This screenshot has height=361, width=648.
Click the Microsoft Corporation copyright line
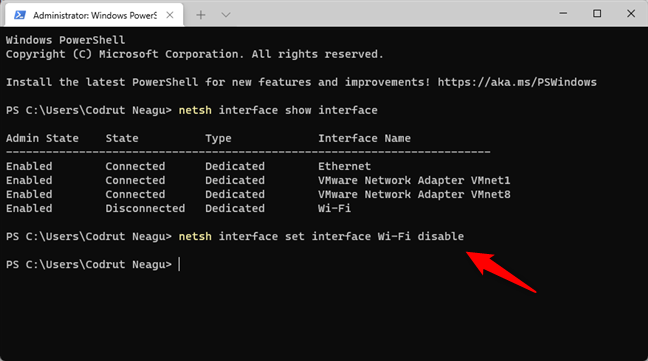(195, 54)
